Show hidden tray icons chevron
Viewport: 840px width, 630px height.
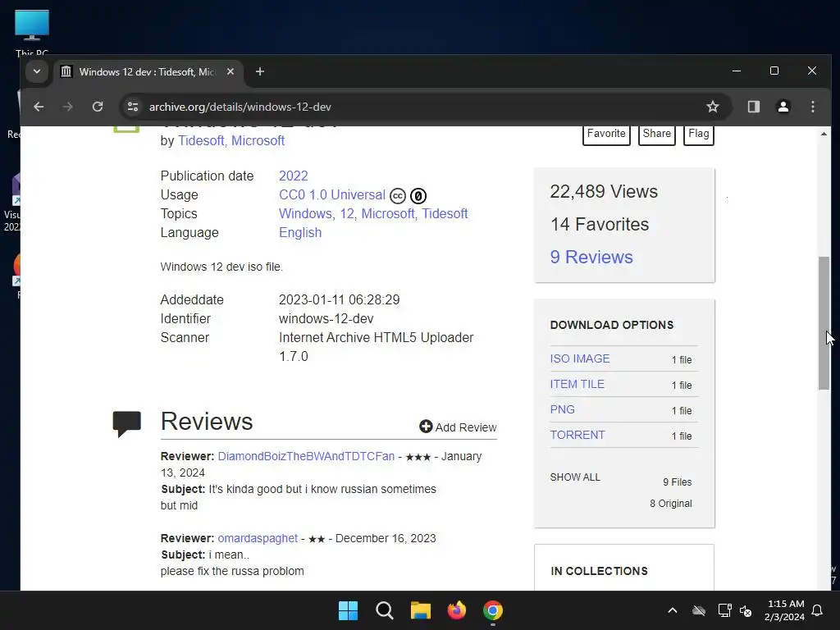[x=673, y=610]
